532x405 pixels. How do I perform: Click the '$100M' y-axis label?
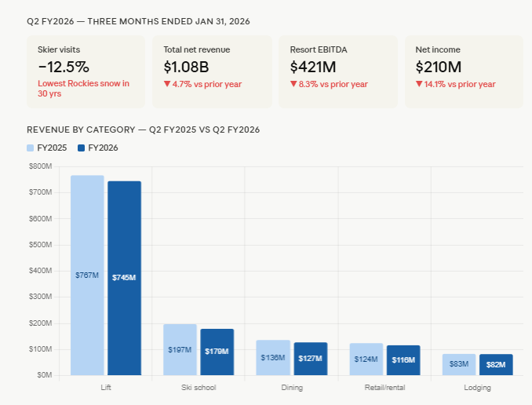[x=40, y=349]
